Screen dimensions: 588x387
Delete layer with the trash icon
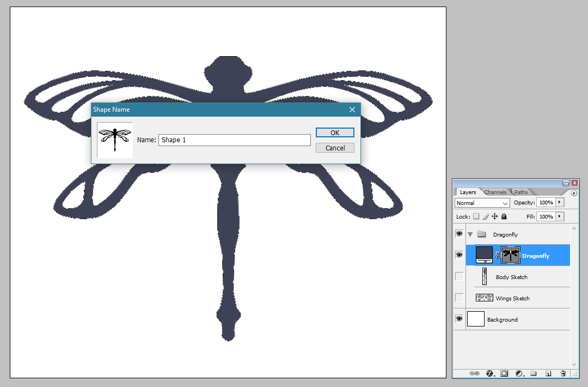(563, 373)
